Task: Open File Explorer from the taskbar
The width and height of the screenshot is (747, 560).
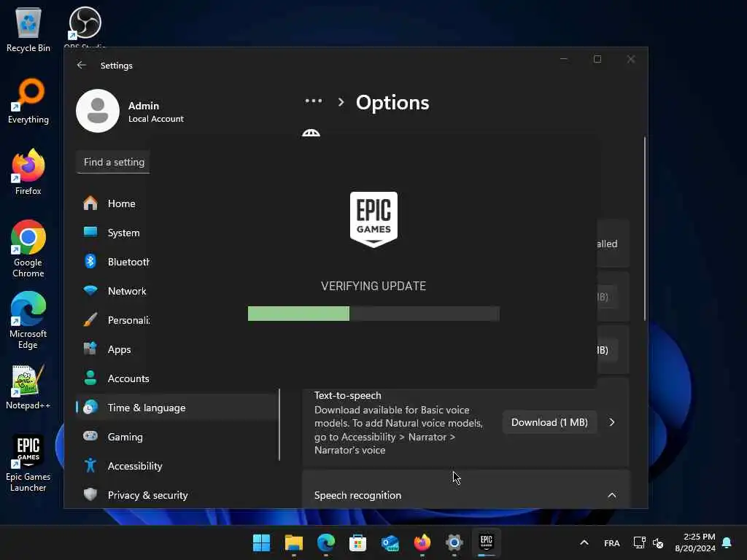Action: coord(293,542)
